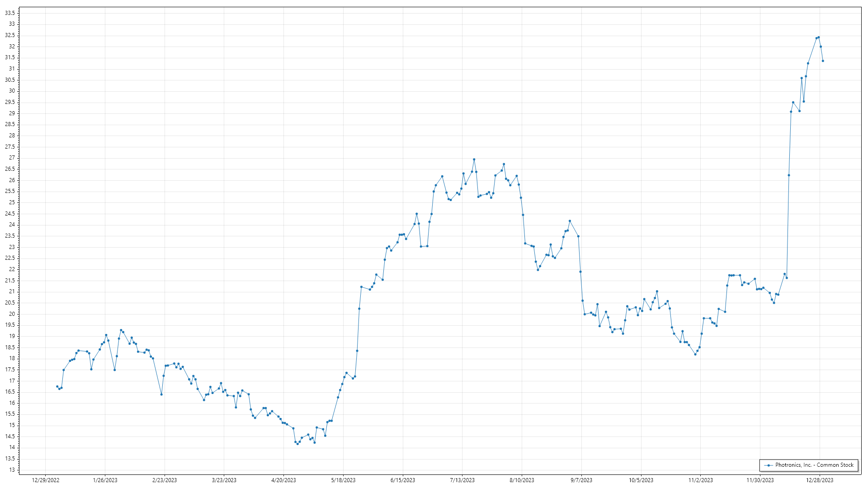
Task: Click the 9/7/2023 x-axis date label
Action: [581, 480]
